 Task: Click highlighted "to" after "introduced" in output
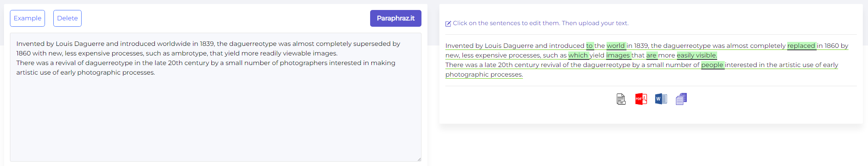tap(589, 46)
